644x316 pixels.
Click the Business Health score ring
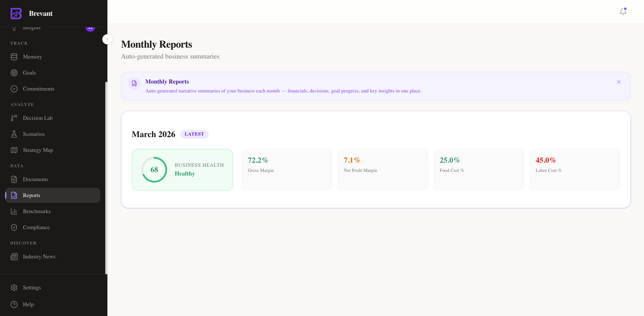pyautogui.click(x=154, y=170)
